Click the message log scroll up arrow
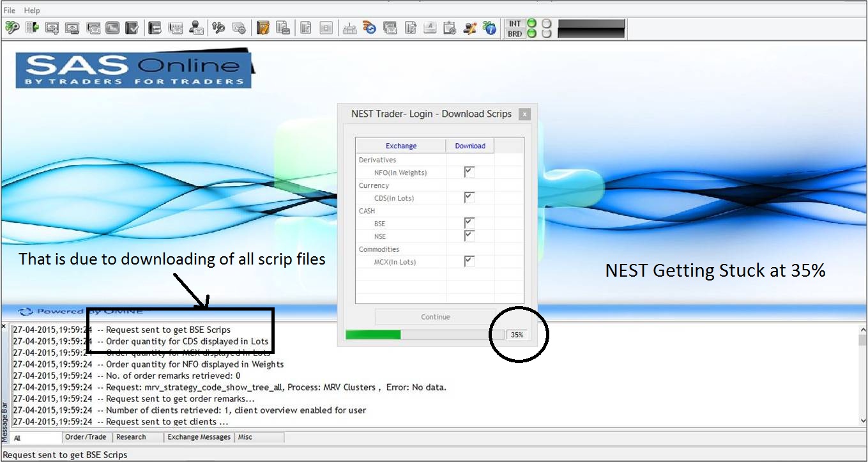The height and width of the screenshot is (462, 868). [863, 329]
